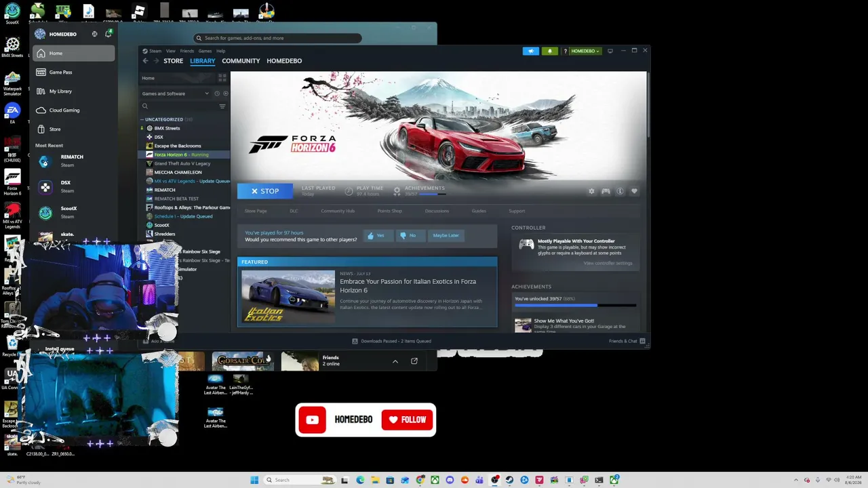Click the achievements unlocked progress bar
This screenshot has height=488, width=868.
point(575,305)
